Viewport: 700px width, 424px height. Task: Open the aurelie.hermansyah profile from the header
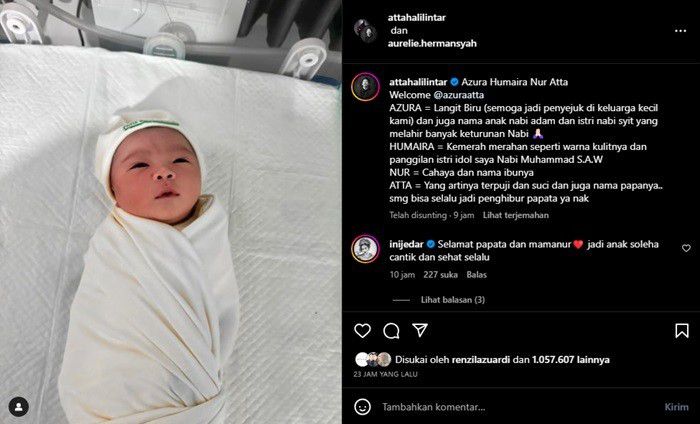click(x=432, y=44)
